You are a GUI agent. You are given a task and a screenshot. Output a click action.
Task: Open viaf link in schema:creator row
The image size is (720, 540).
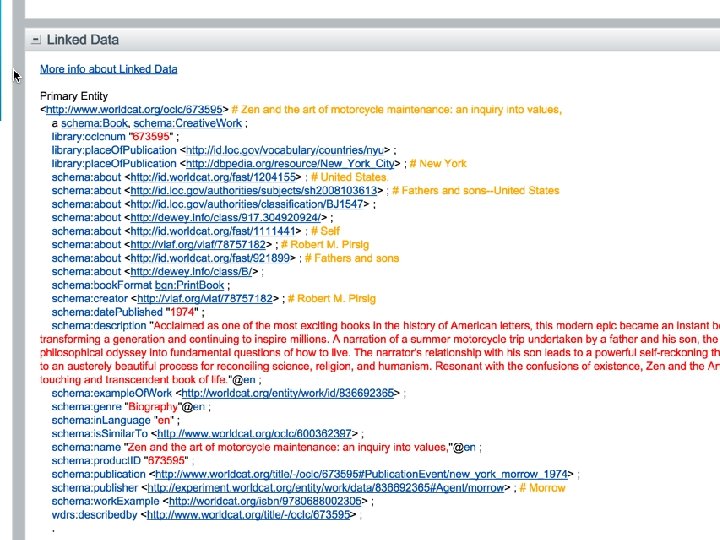click(205, 298)
